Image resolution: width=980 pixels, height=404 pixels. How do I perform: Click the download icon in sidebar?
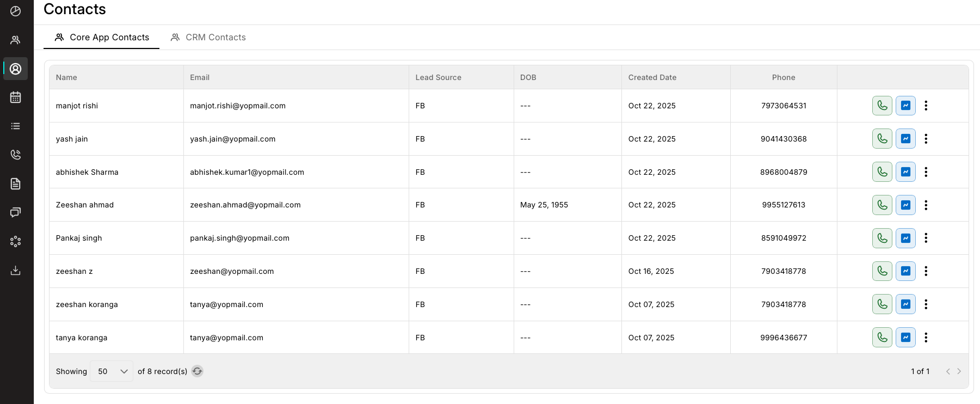pos(16,271)
